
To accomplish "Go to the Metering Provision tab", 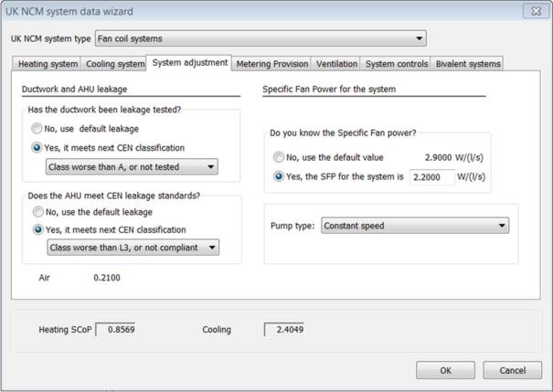I will click(x=271, y=64).
